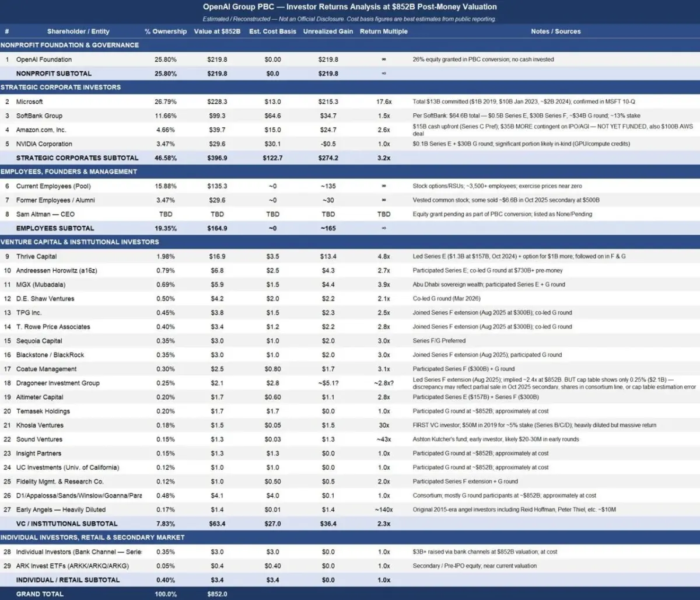Select the 'Value at $852B' column header
This screenshot has width=700, height=600.
pyautogui.click(x=217, y=32)
